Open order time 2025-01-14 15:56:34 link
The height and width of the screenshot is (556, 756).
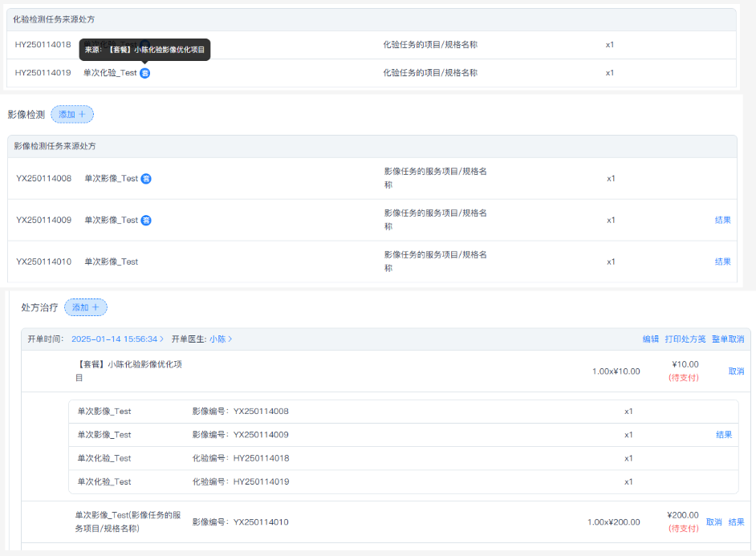[x=117, y=339]
